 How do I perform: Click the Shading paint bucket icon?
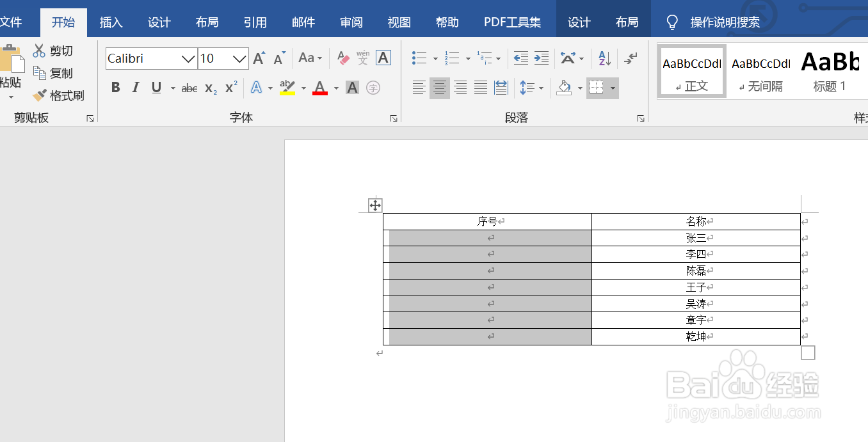(x=564, y=88)
